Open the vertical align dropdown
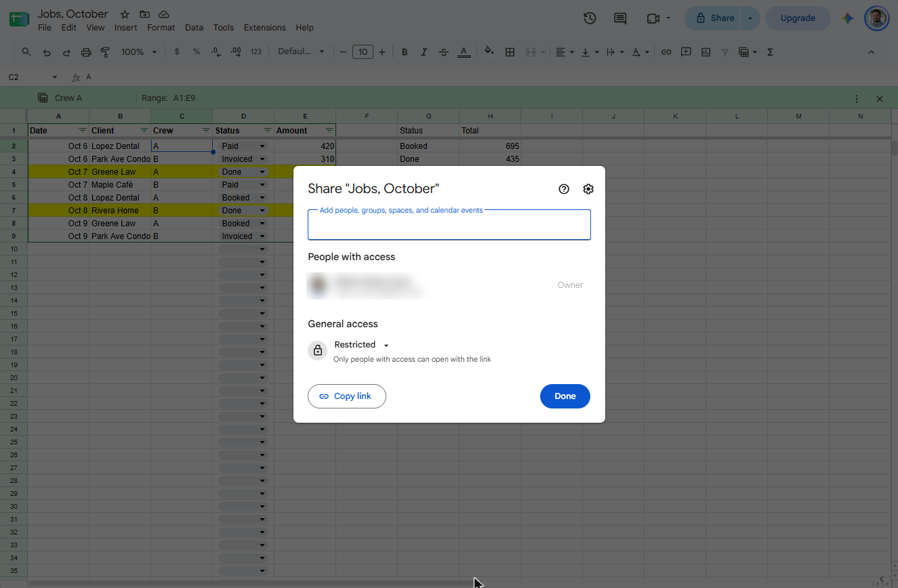898x588 pixels. [590, 52]
